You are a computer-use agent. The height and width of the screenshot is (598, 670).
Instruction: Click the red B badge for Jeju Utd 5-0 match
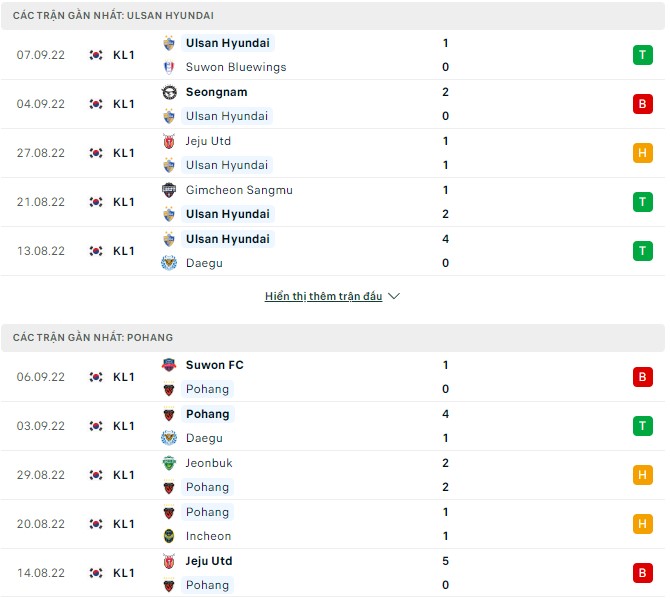(x=642, y=573)
